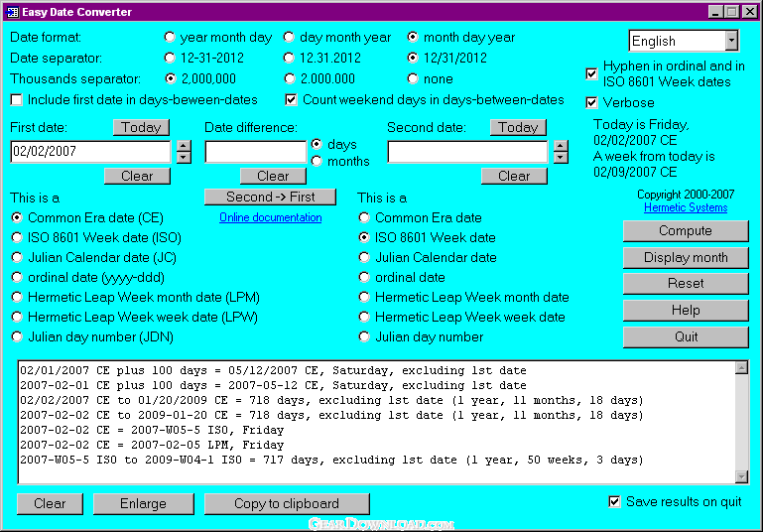Click results box scroll down arrow

point(741,476)
